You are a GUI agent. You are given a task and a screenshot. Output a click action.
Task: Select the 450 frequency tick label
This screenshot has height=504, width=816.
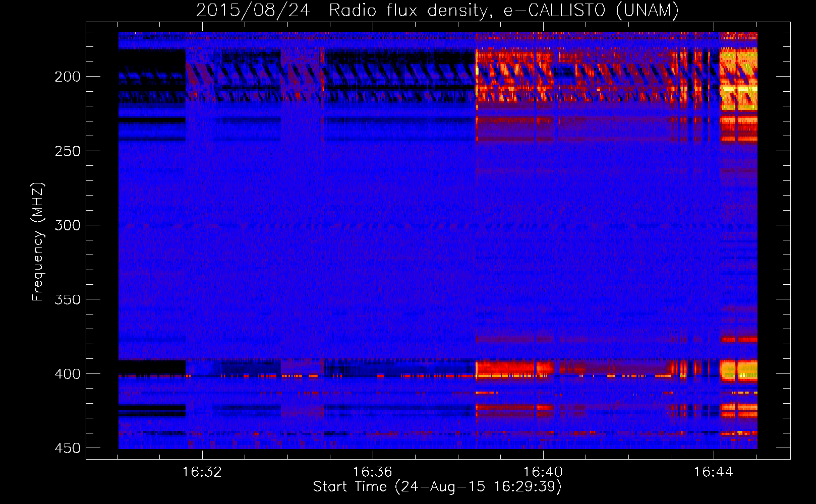[68, 448]
